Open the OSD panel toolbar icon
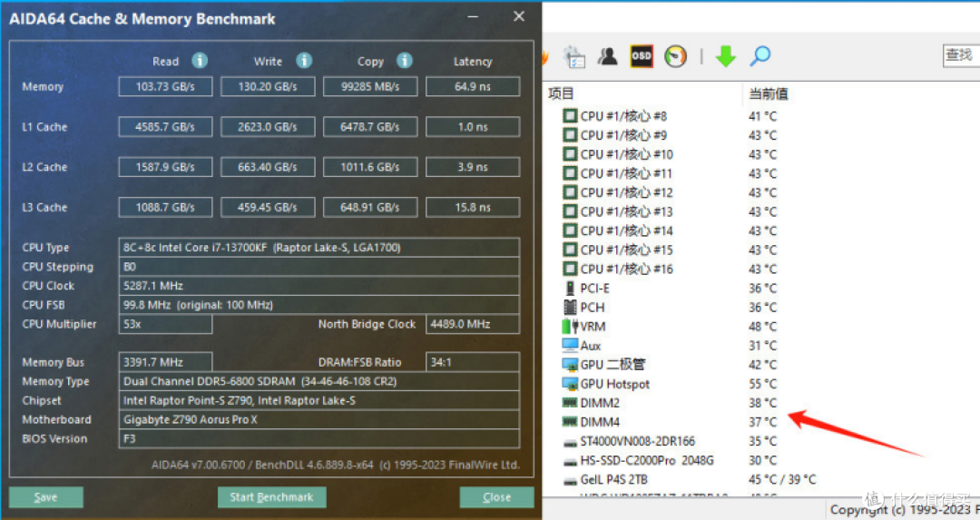Image resolution: width=980 pixels, height=520 pixels. (642, 56)
